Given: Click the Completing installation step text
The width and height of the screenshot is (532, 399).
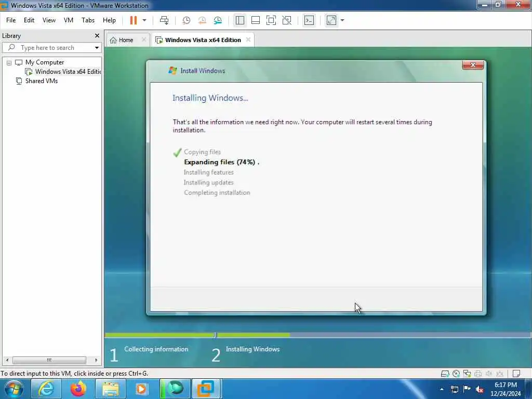Looking at the screenshot, I should [217, 193].
